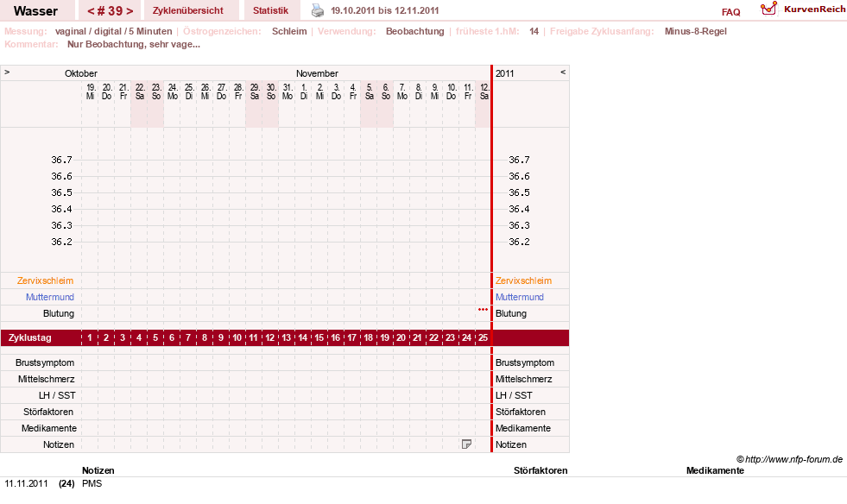This screenshot has width=847, height=504.
Task: Click the left 36.2 temperature label
Action: 61,242
